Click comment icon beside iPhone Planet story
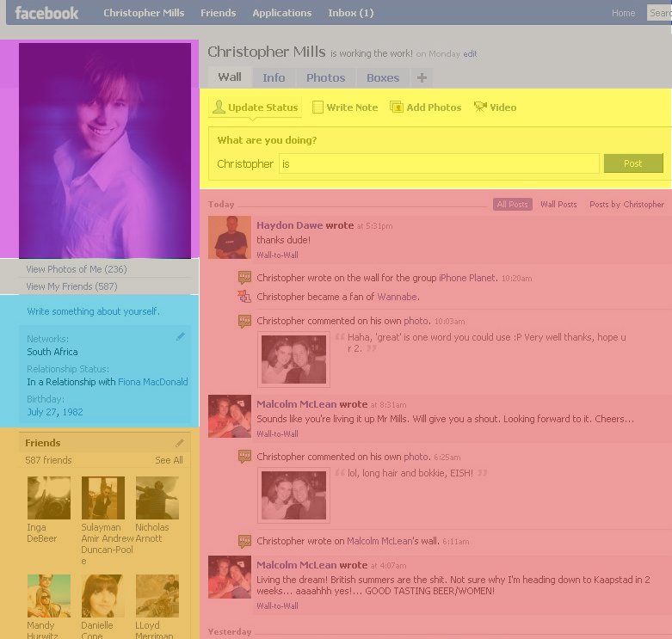672x639 pixels. (x=244, y=278)
